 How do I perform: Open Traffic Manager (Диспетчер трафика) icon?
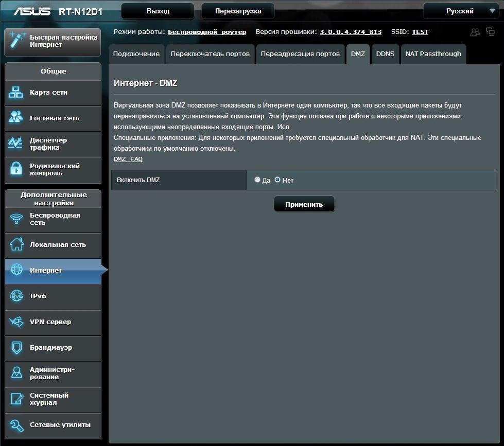point(16,144)
